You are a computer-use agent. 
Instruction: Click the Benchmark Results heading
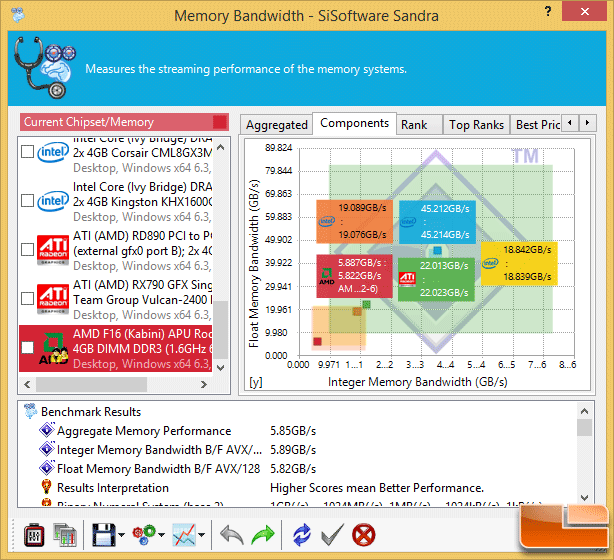click(x=91, y=412)
